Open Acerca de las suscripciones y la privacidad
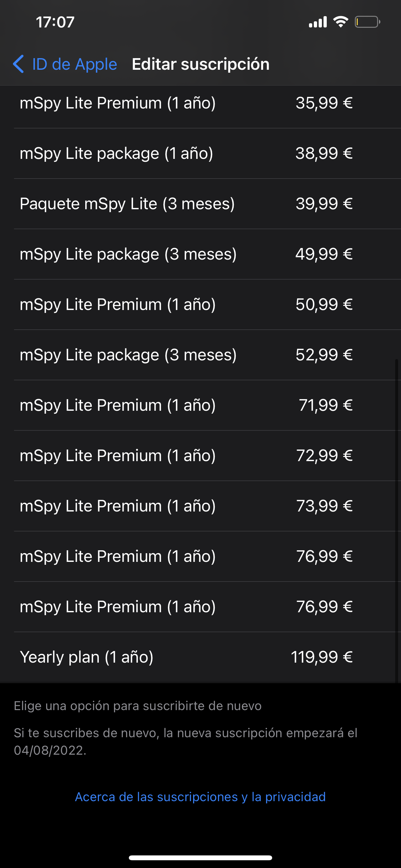 click(200, 797)
